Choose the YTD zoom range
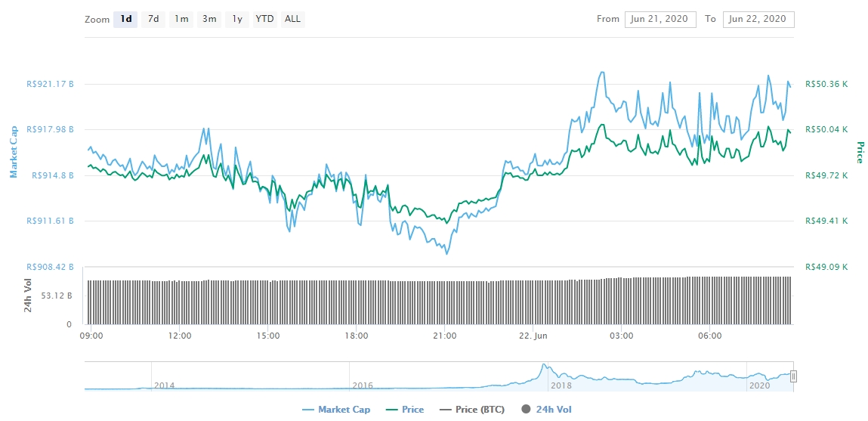Image resolution: width=868 pixels, height=421 pixels. click(x=264, y=20)
